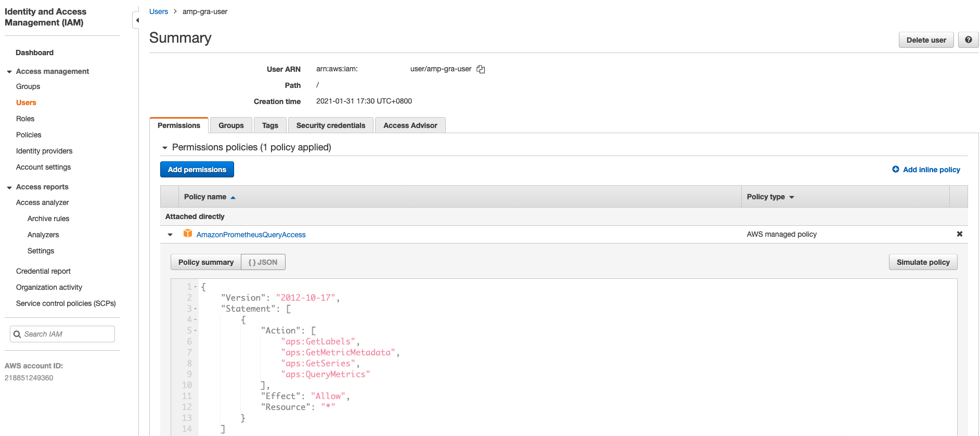
Task: Click the AWS managed policy type cell
Action: pyautogui.click(x=782, y=234)
